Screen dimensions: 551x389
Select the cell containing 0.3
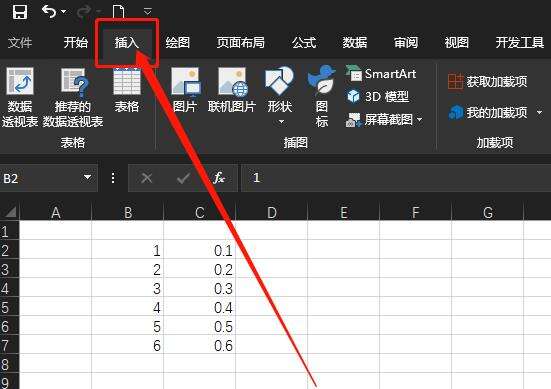coord(200,288)
